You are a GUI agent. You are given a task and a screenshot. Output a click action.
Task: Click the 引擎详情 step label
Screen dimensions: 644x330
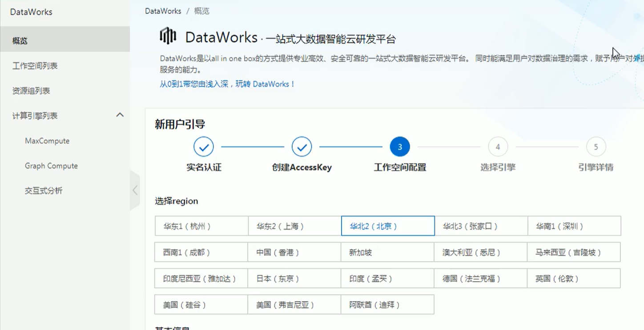coord(596,167)
